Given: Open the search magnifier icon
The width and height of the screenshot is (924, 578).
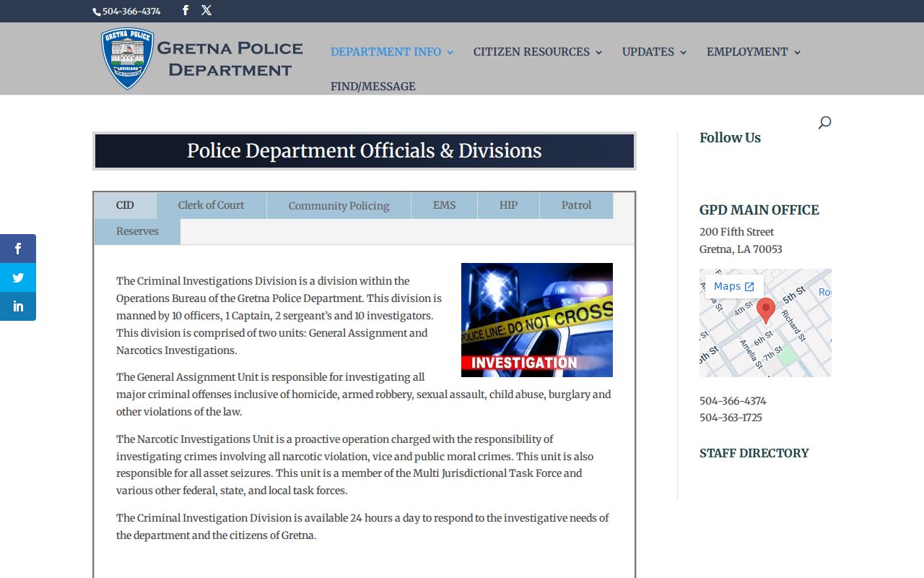Looking at the screenshot, I should tap(824, 123).
